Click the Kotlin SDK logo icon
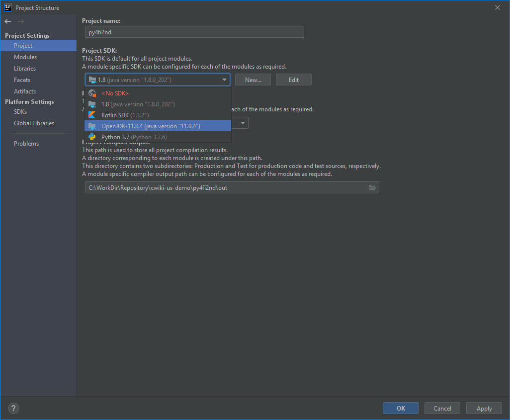The height and width of the screenshot is (420, 510). pyautogui.click(x=92, y=115)
